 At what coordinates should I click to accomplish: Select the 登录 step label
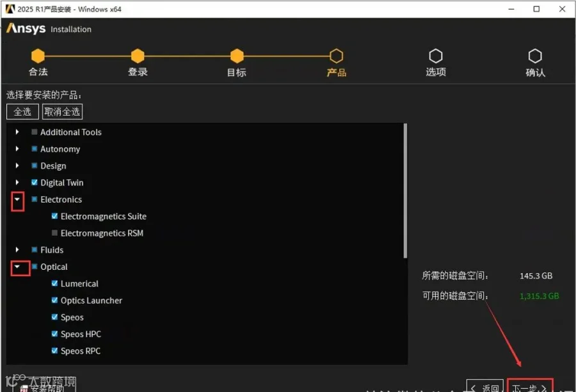138,72
